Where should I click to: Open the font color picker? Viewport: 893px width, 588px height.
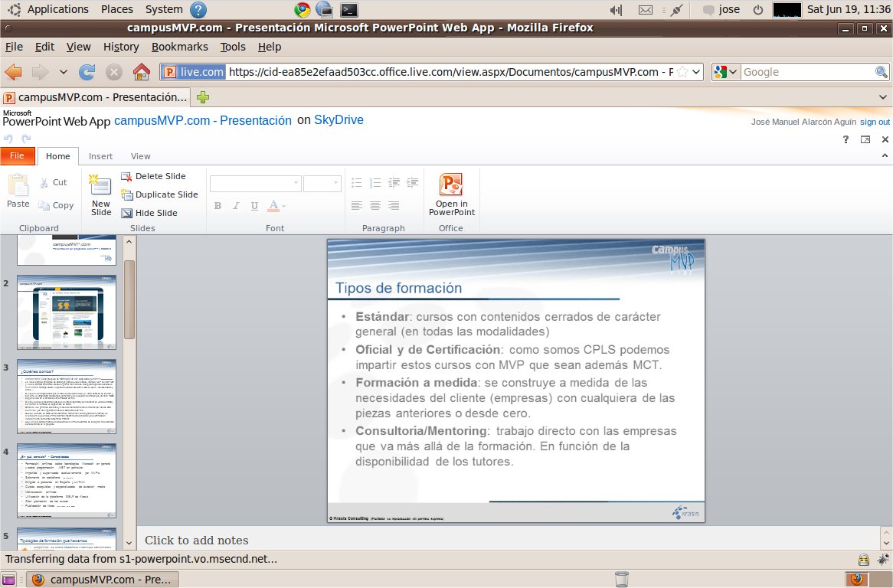coord(276,205)
